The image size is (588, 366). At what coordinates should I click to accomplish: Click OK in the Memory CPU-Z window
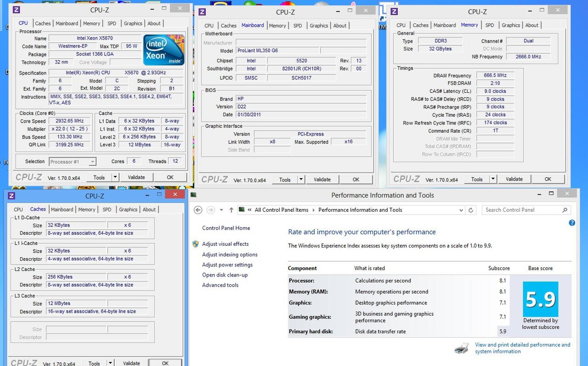548,179
